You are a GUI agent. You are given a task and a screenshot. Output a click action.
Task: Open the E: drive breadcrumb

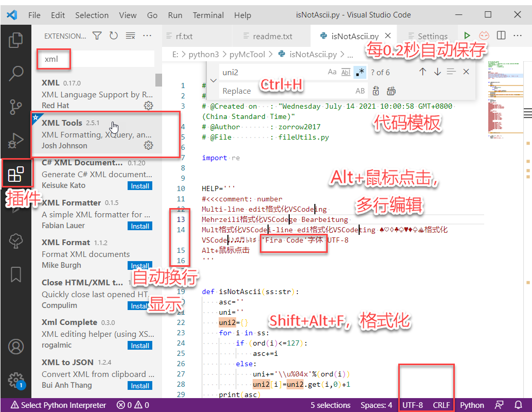pyautogui.click(x=175, y=55)
